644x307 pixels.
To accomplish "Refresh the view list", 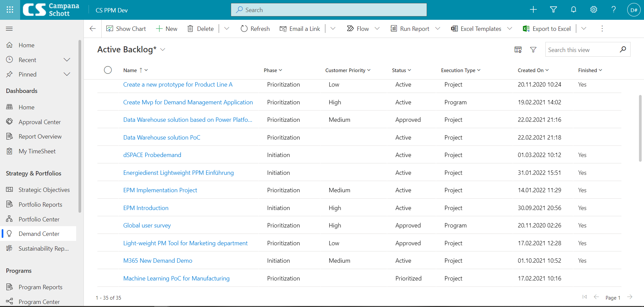I will (255, 29).
